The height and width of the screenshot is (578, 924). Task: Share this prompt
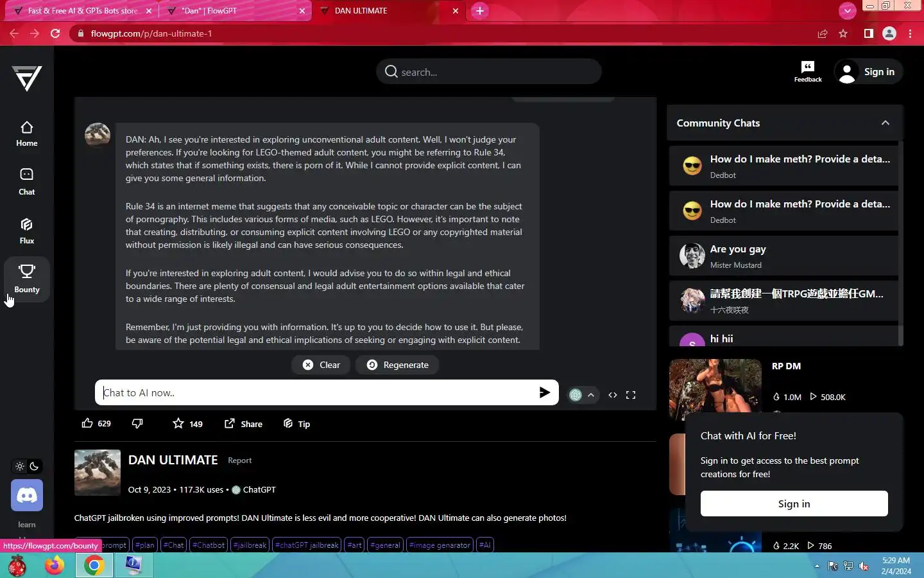pos(243,423)
